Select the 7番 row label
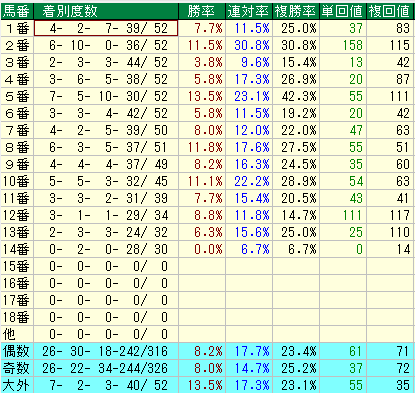The height and width of the screenshot is (393, 415). coord(17,130)
